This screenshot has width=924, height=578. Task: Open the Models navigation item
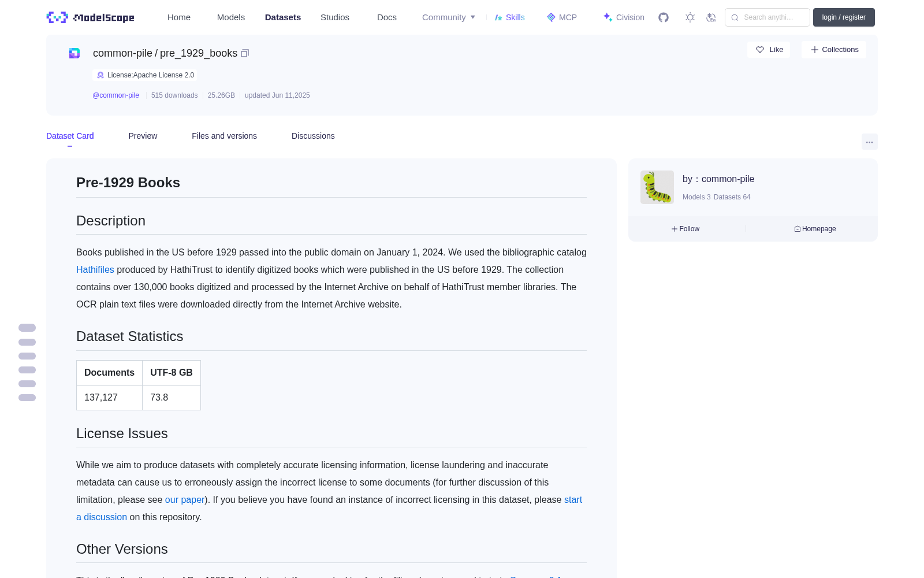coord(231,17)
